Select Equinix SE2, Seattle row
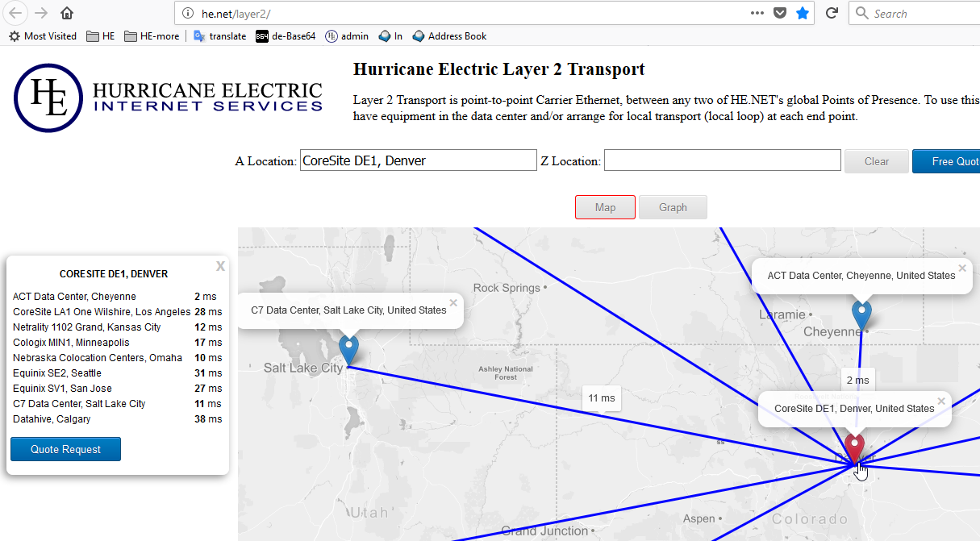 [x=117, y=373]
